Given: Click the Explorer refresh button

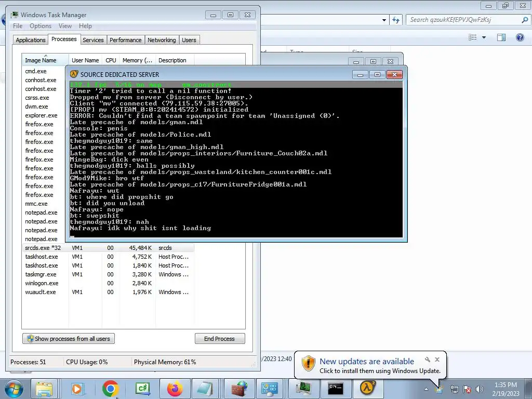Looking at the screenshot, I should tap(395, 20).
